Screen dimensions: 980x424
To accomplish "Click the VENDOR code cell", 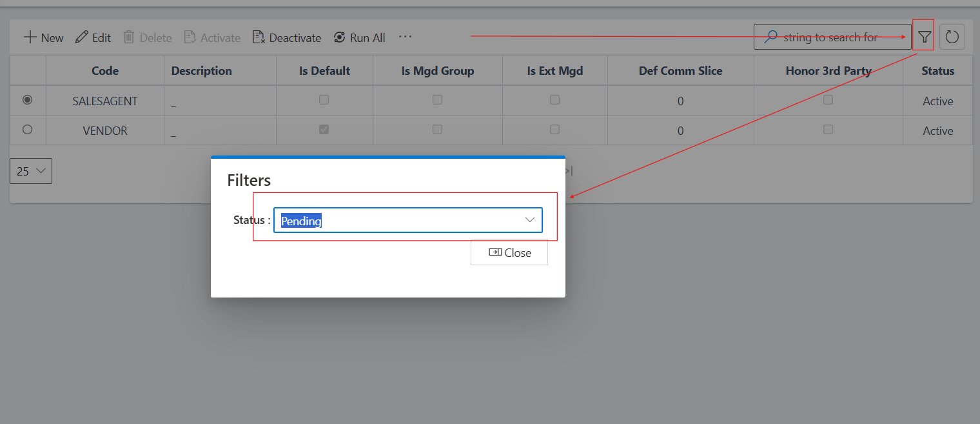I will pyautogui.click(x=105, y=130).
